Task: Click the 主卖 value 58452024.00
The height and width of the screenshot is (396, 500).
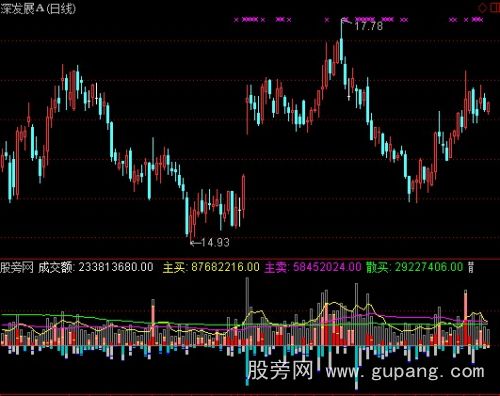Action: pos(327,267)
